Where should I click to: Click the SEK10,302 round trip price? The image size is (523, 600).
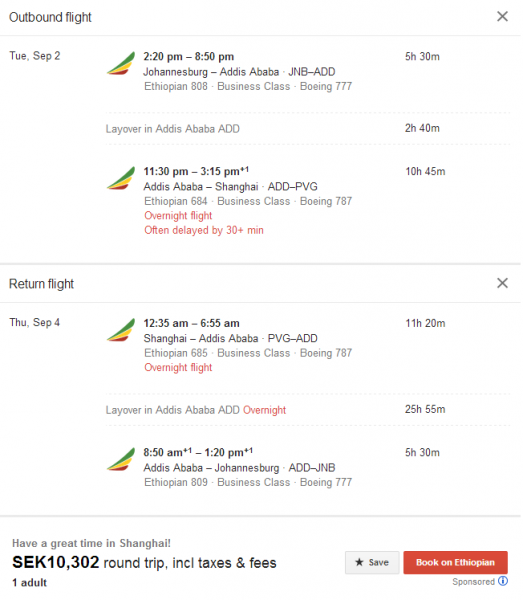[x=144, y=563]
